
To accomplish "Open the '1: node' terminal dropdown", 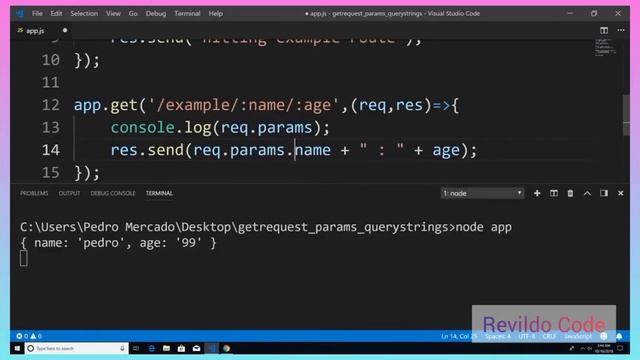I will pos(482,193).
